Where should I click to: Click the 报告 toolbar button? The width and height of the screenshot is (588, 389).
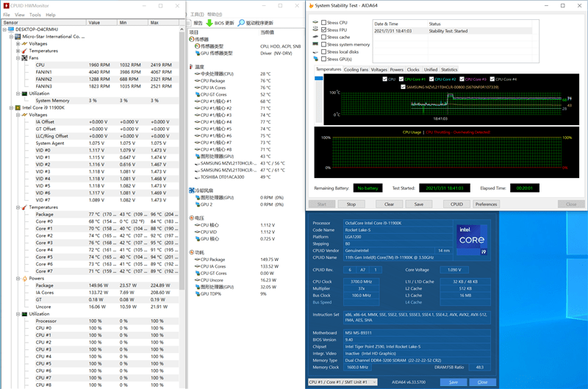click(196, 23)
